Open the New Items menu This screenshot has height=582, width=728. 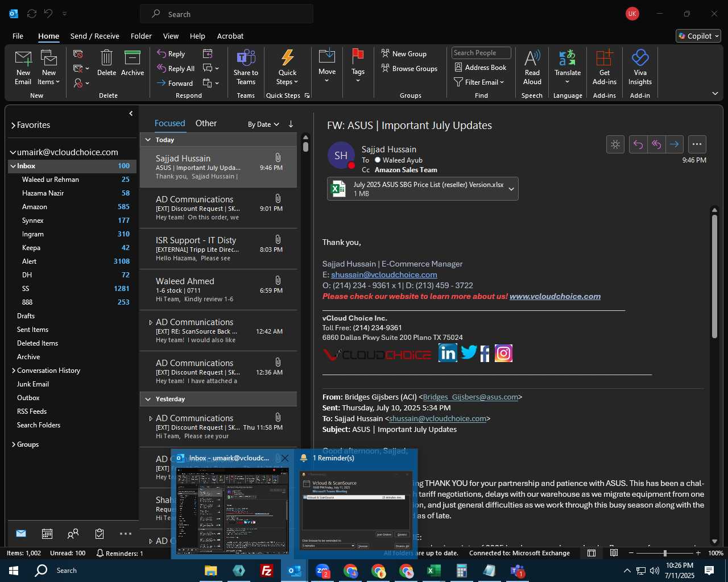click(x=49, y=68)
